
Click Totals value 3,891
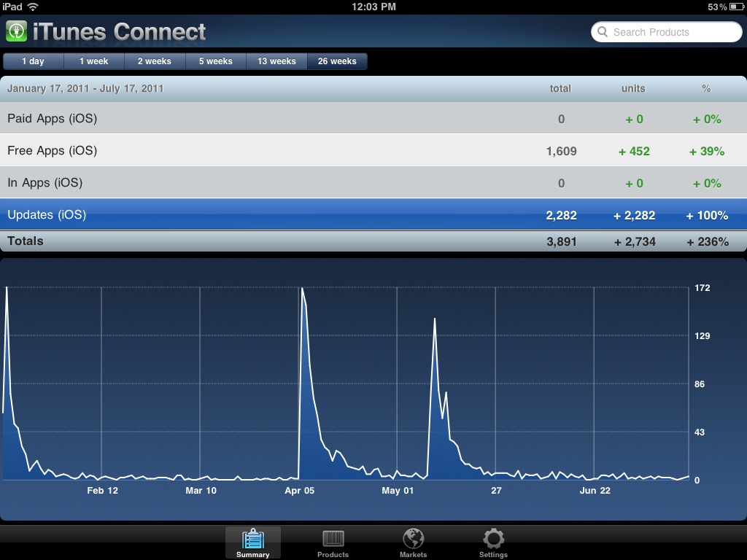[x=561, y=242]
